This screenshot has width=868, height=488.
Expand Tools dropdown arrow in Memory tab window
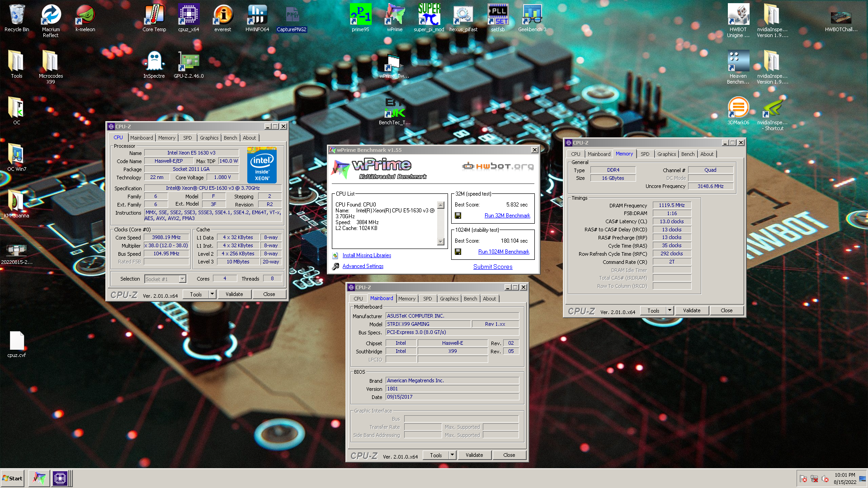(670, 310)
